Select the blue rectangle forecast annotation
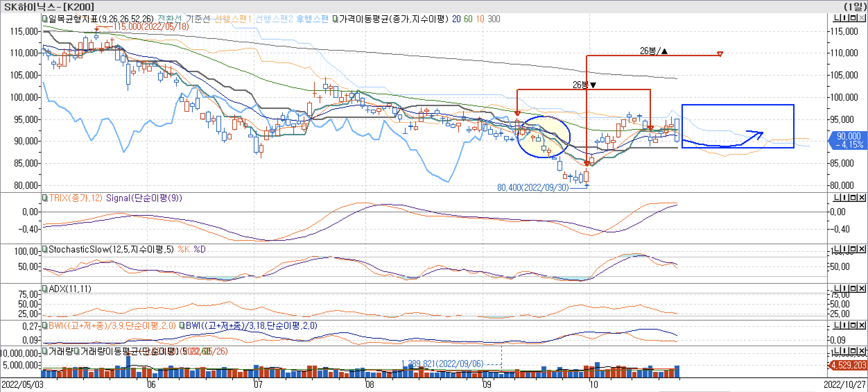 [738, 105]
